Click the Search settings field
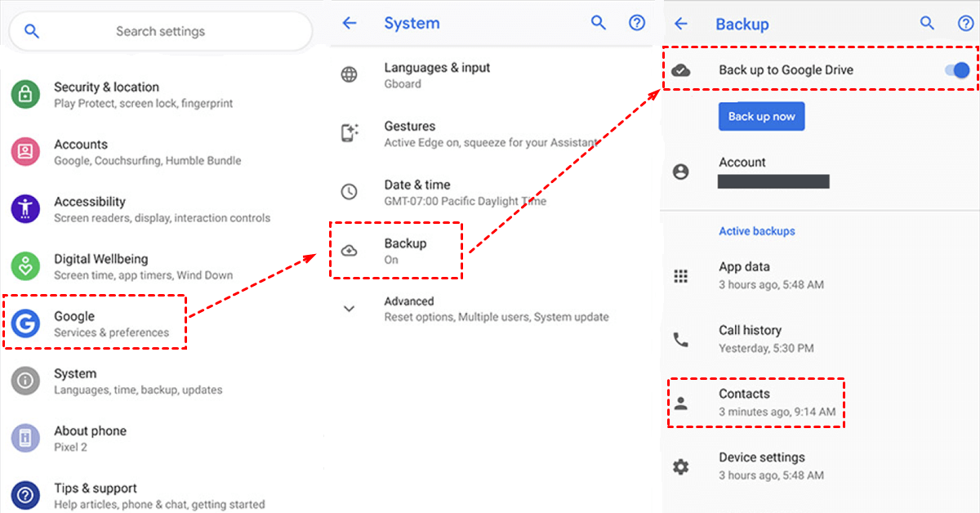The height and width of the screenshot is (513, 980). [160, 32]
